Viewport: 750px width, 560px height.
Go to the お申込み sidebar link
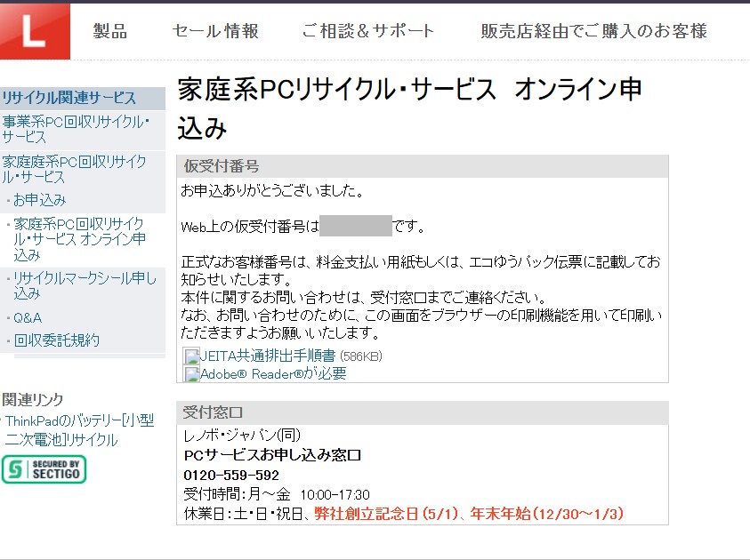coord(40,200)
